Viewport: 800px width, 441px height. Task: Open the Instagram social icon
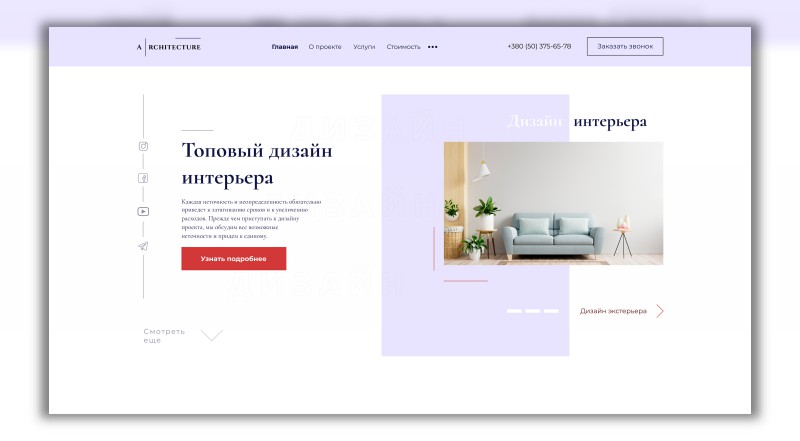point(143,146)
